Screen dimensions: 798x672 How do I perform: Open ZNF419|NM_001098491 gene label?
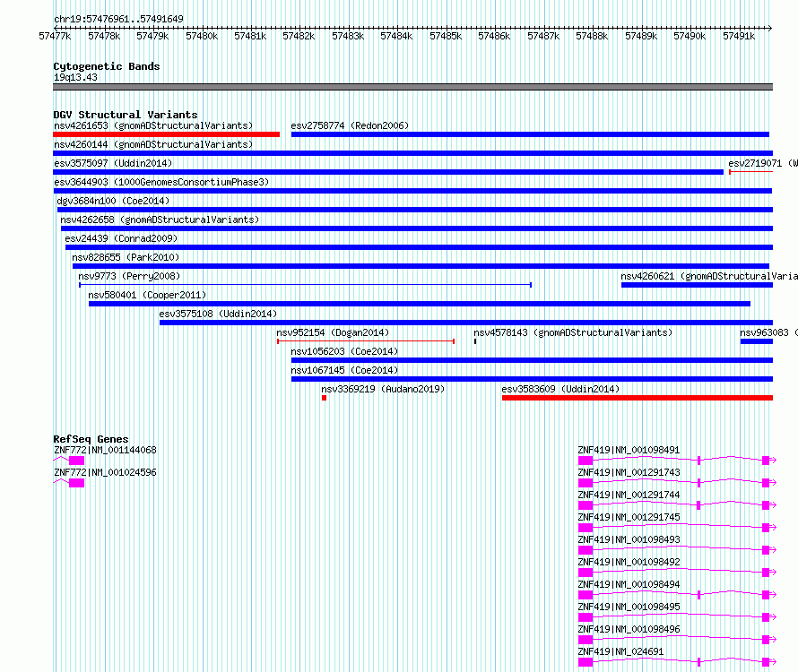click(x=629, y=450)
